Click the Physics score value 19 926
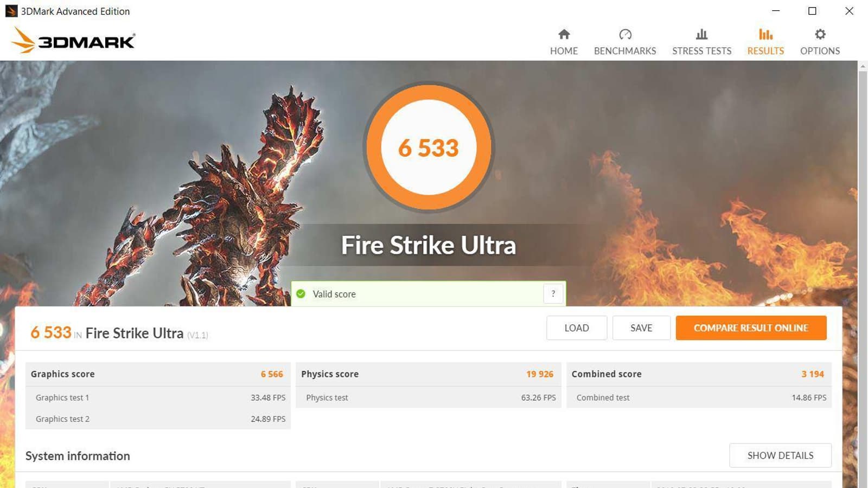The image size is (868, 488). [540, 374]
